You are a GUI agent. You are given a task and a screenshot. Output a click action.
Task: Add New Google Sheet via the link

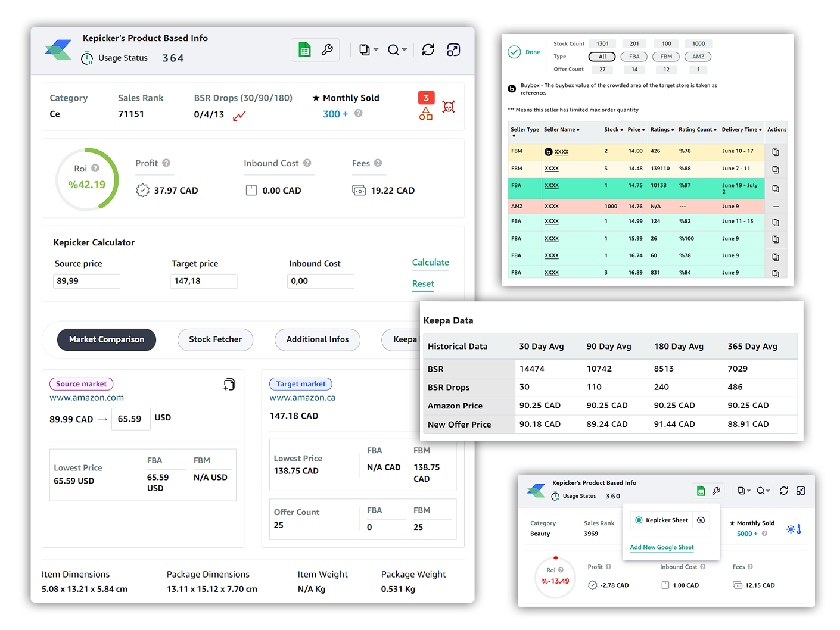click(x=661, y=547)
